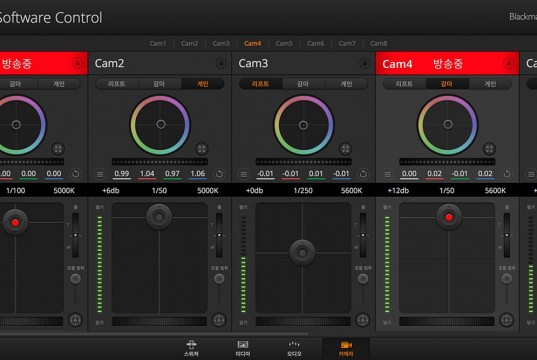Open the 스위처 (Switcher) page
Image resolution: width=537 pixels, height=360 pixels.
click(x=191, y=349)
